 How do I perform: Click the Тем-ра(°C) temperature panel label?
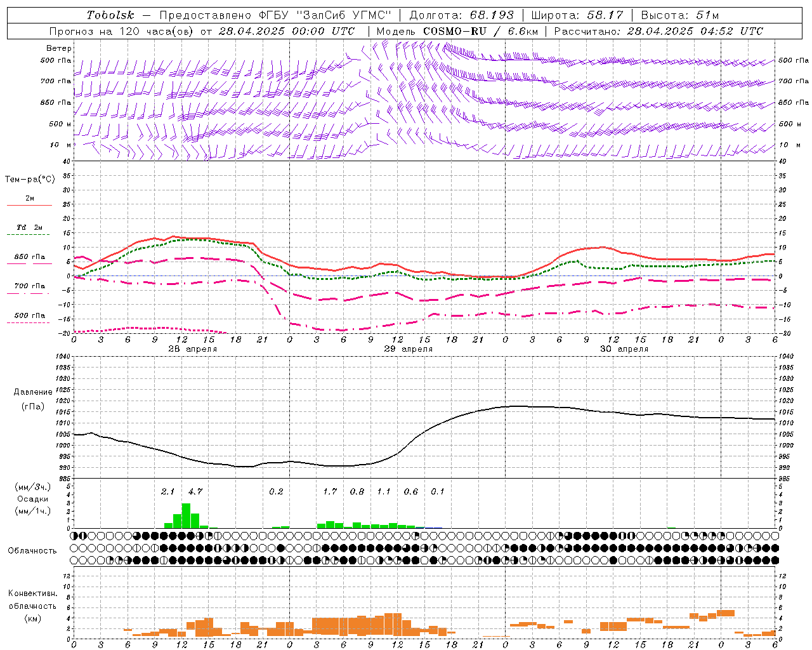tap(30, 180)
